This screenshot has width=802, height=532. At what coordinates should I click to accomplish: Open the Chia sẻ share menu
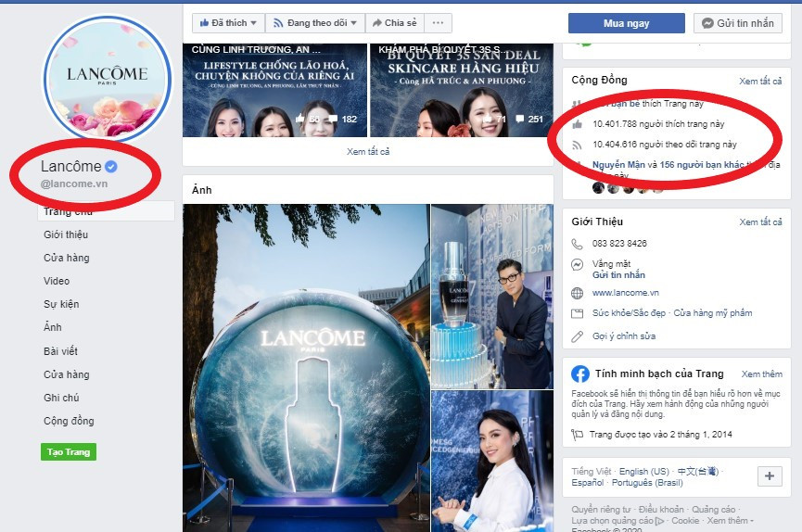pos(393,23)
